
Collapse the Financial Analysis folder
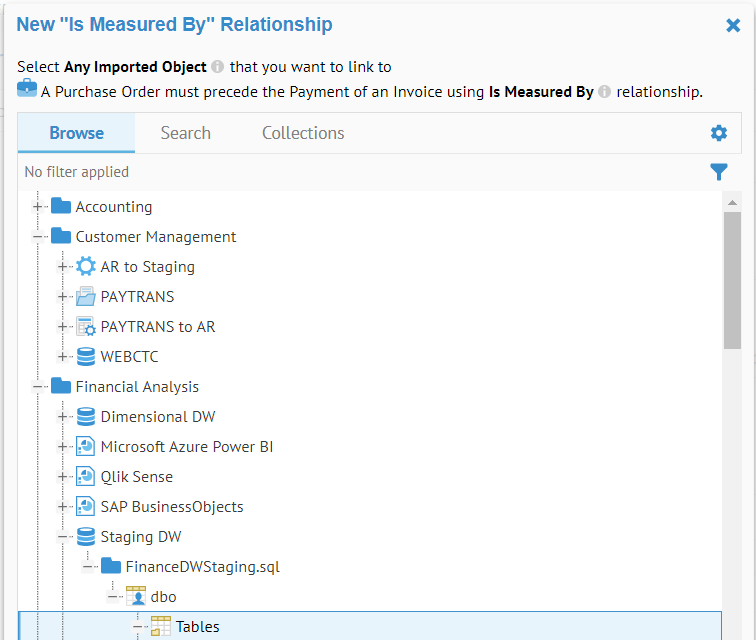pyautogui.click(x=38, y=387)
